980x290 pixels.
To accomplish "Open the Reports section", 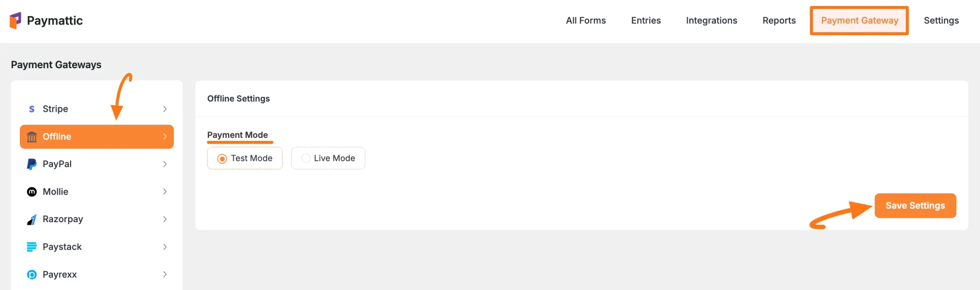I will tap(779, 20).
